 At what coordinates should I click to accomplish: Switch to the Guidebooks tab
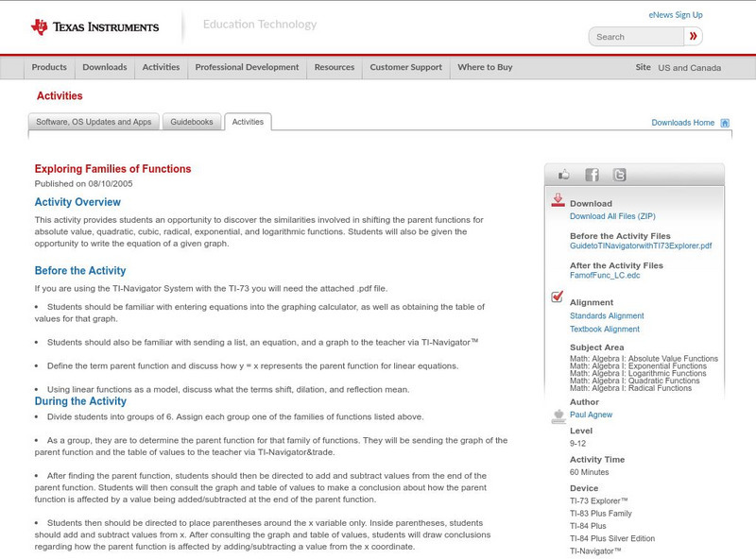pos(192,122)
